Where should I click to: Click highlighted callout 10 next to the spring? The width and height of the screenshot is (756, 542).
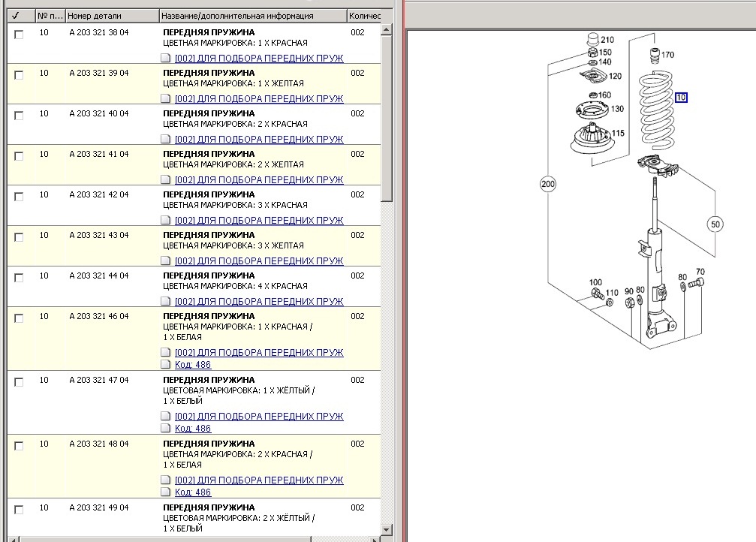coord(680,98)
